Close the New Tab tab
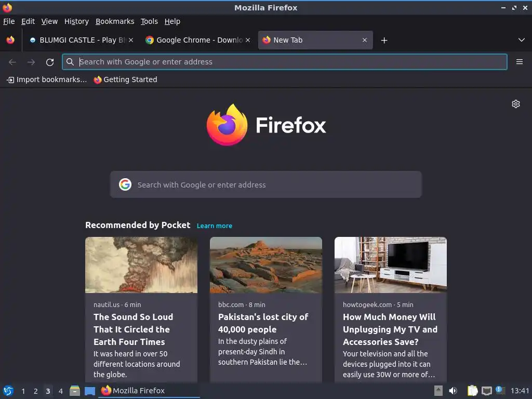This screenshot has height=399, width=532. (364, 40)
